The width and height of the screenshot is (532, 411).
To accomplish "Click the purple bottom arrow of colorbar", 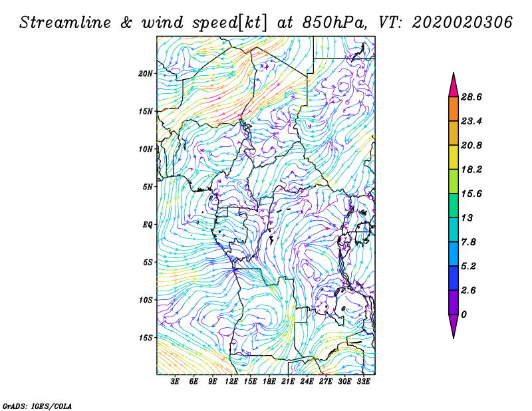I will tap(454, 325).
